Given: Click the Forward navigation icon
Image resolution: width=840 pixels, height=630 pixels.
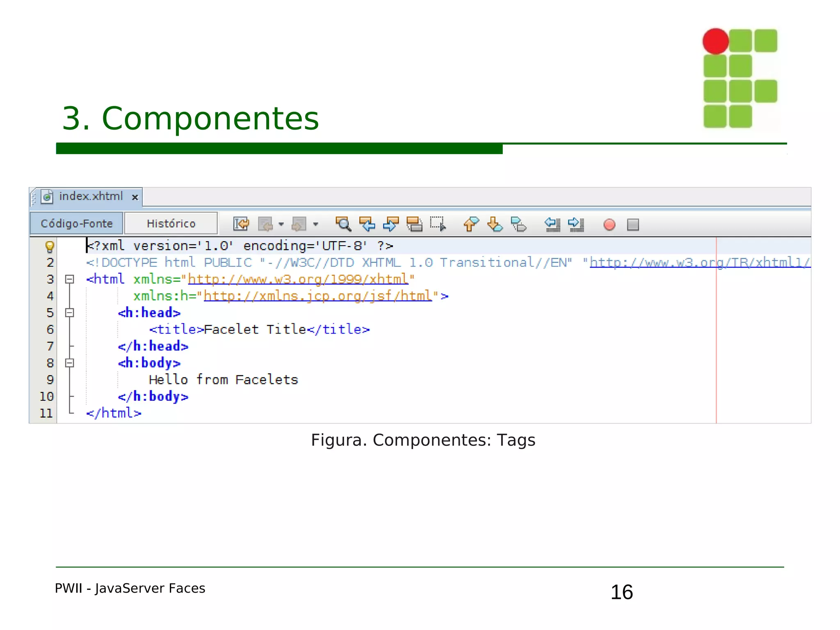Looking at the screenshot, I should [x=299, y=224].
